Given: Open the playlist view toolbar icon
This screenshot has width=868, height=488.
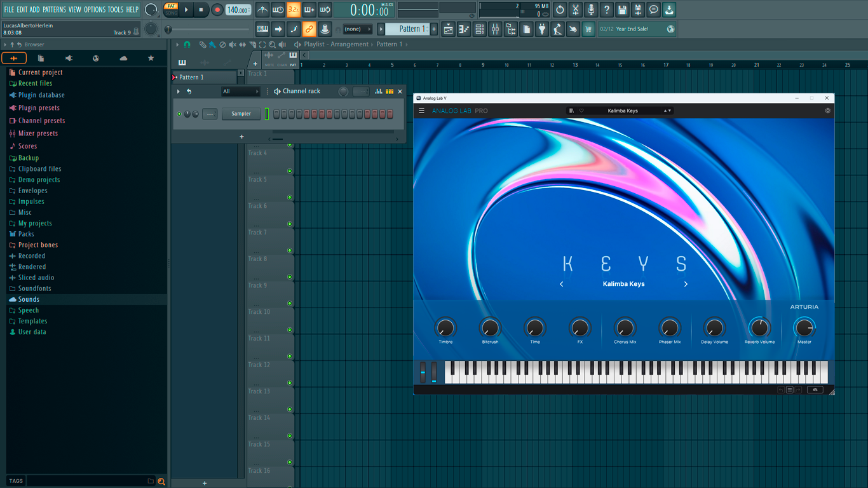Looking at the screenshot, I should pyautogui.click(x=449, y=29).
